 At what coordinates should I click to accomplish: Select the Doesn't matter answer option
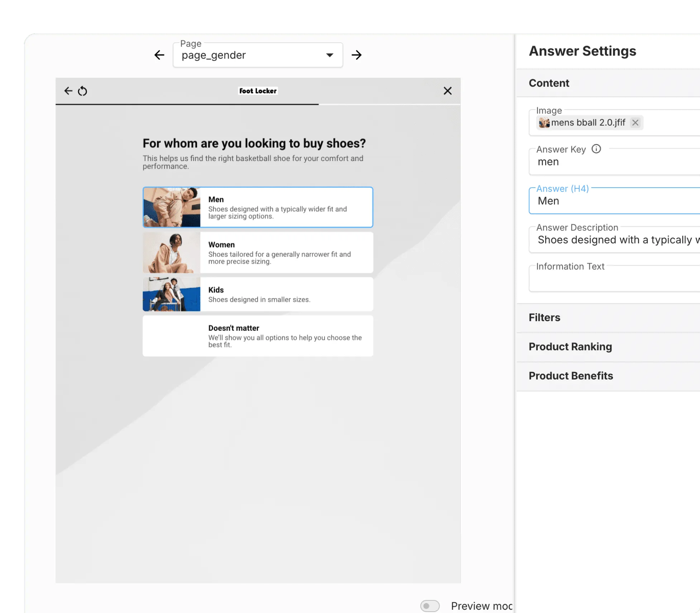click(258, 336)
